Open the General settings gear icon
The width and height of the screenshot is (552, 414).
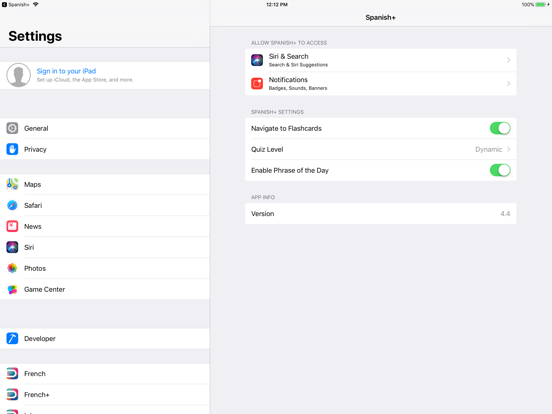point(12,128)
